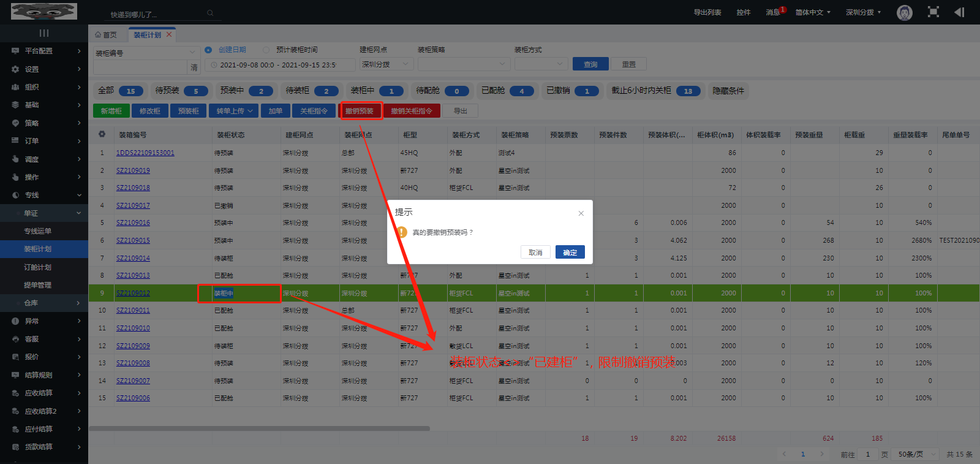Click the 设置 gear icon in sidebar
Image resolution: width=980 pixels, height=464 pixels.
point(15,69)
